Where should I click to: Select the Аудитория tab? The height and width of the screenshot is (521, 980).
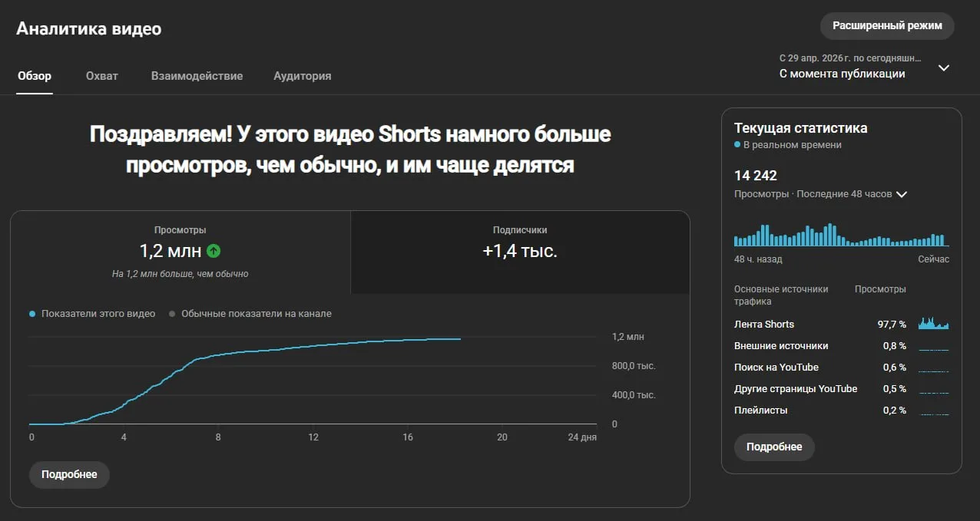coord(303,76)
